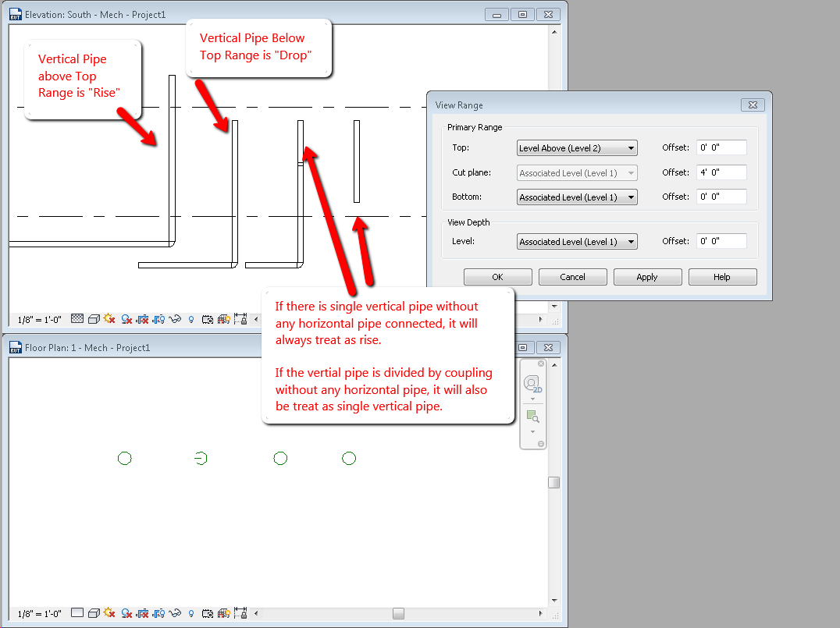The image size is (840, 628).
Task: Click Detail Level icon in Floor Plan view bar
Action: coord(77,612)
